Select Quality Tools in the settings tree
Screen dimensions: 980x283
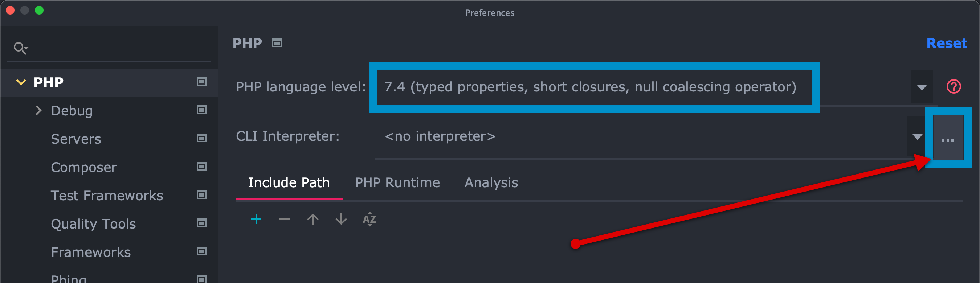93,223
